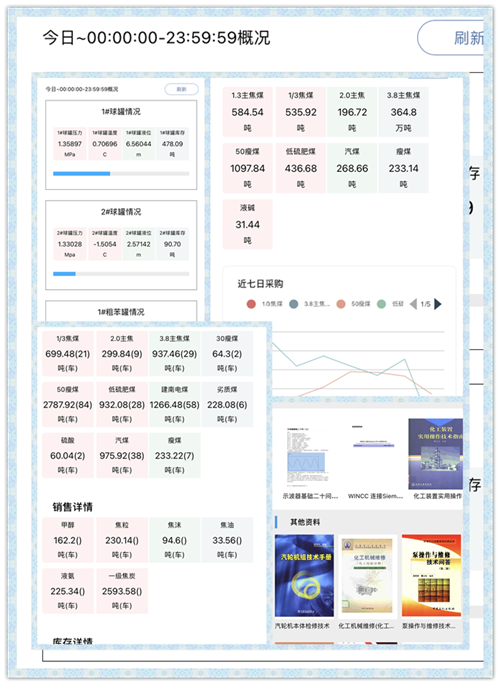Go to next legend page arrow

[438, 304]
